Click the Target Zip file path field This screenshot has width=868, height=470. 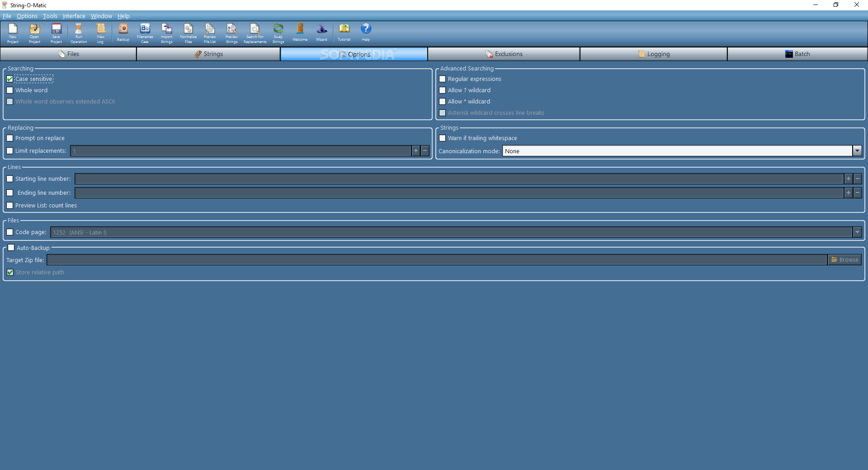click(437, 260)
